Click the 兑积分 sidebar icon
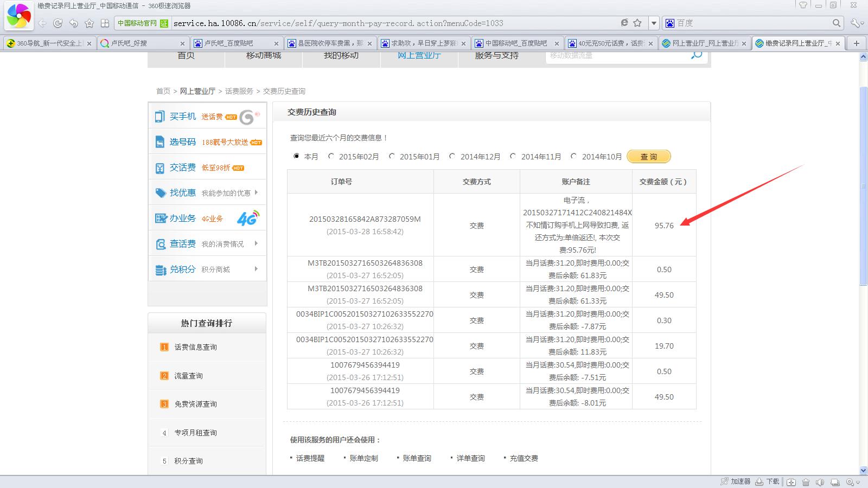This screenshot has width=868, height=488. [x=160, y=269]
